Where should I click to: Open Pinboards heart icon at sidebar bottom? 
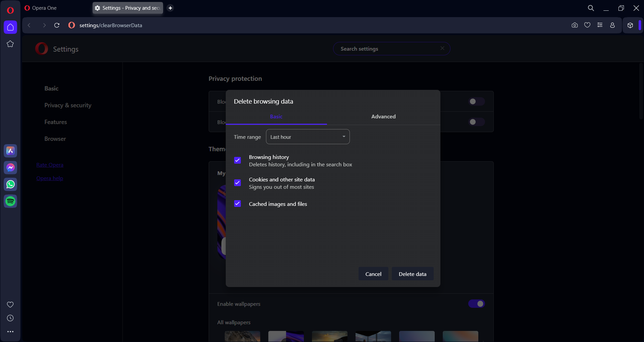tap(10, 304)
